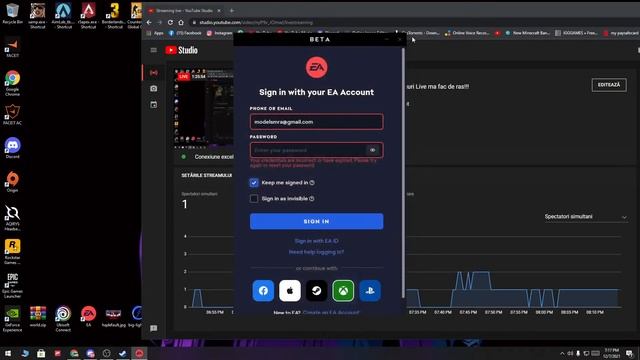Open Facebook bookmark in bookmarks bar
The height and width of the screenshot is (360, 640).
point(185,33)
